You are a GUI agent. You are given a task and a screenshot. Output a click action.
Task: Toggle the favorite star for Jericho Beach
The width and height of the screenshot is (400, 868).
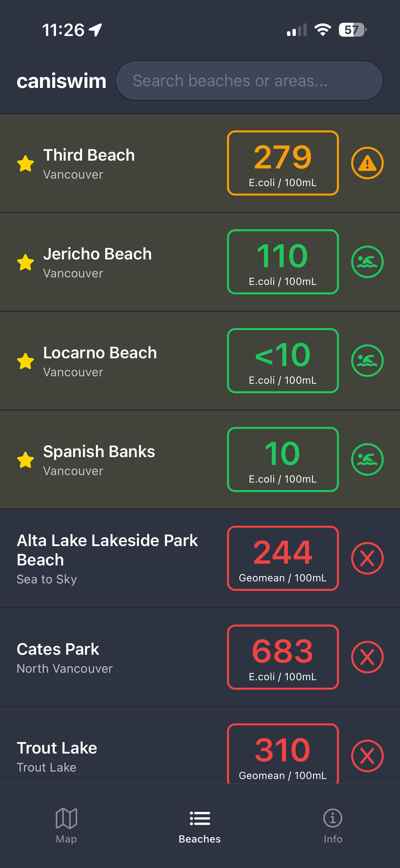pos(25,262)
